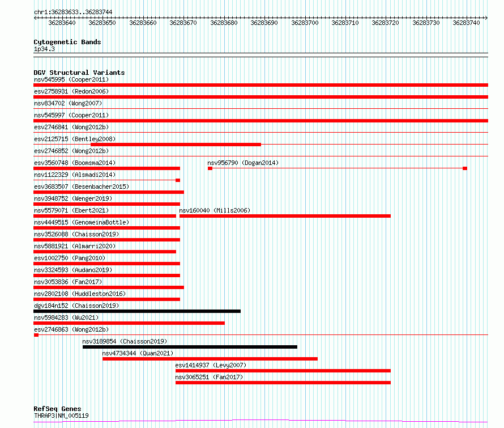504x428 pixels.
Task: Open the nsv160040 (Mills2006) variant label
Action: point(215,210)
